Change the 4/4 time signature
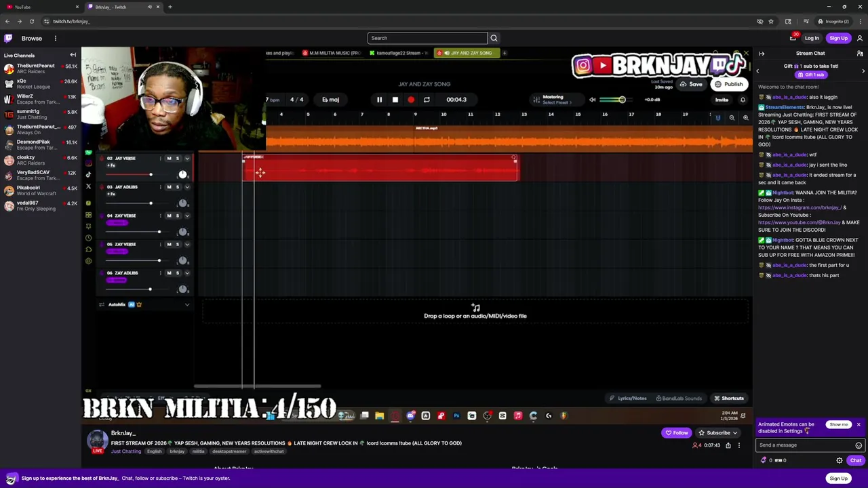868x488 pixels. pos(296,100)
